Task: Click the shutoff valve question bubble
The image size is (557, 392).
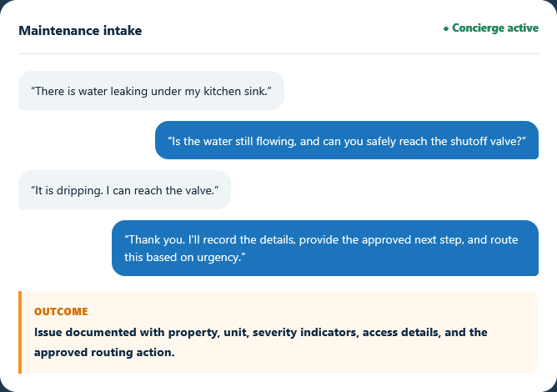Action: click(x=347, y=140)
